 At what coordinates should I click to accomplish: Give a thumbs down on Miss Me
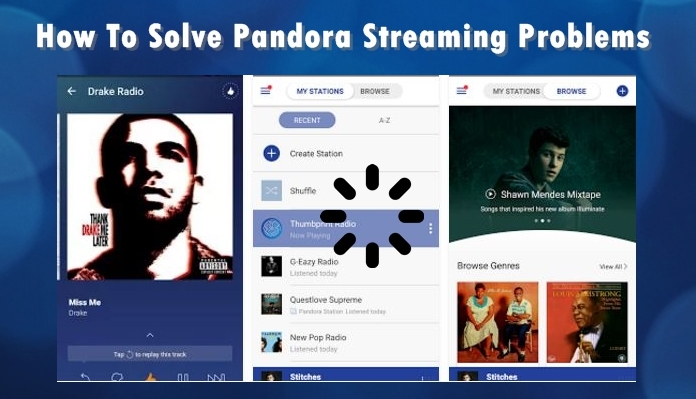click(117, 377)
